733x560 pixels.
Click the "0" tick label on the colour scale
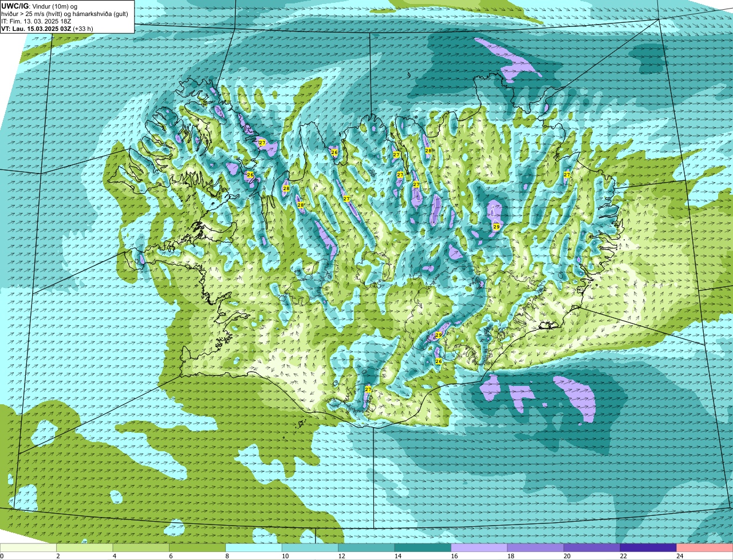click(2, 556)
